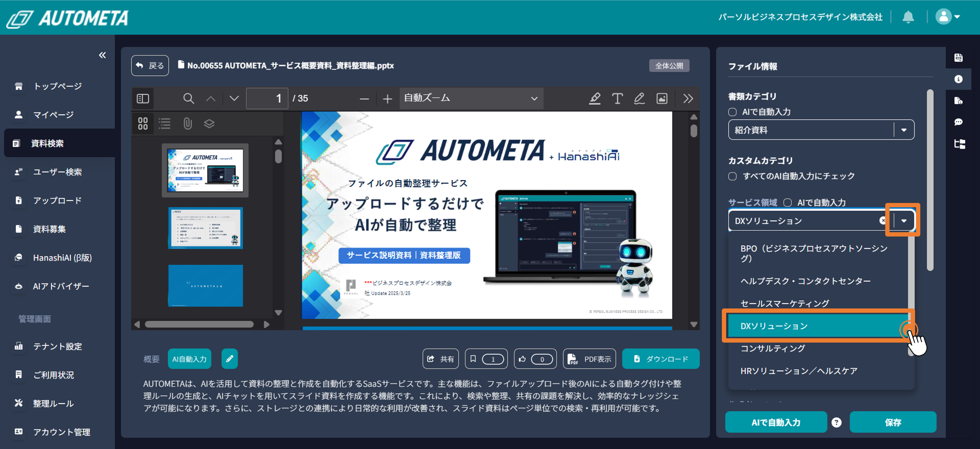Select DXソリューション option in list

pos(818,326)
